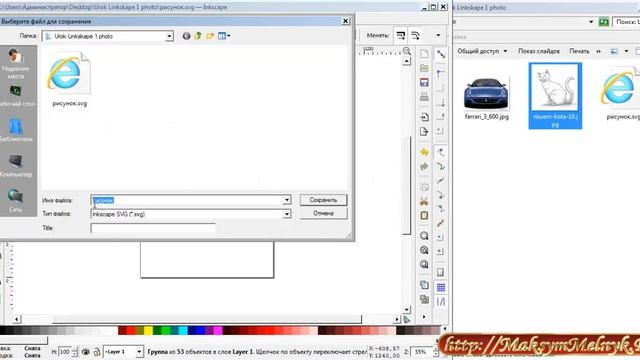Image resolution: width=640 pixels, height=360 pixels.
Task: Toggle Layer 1 lock icon in status bar
Action: point(97,351)
